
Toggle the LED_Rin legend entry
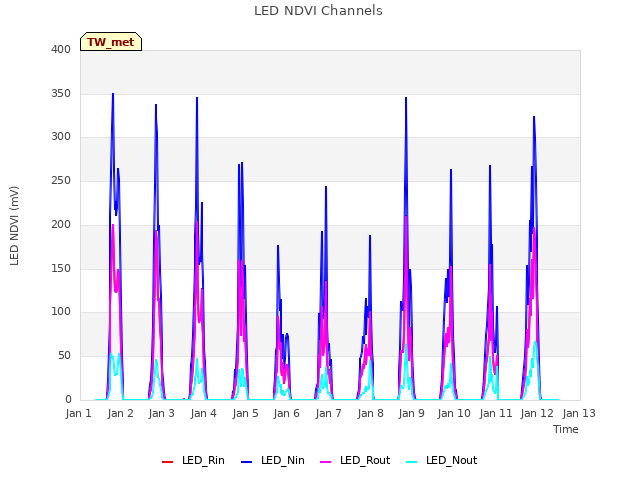click(x=193, y=460)
